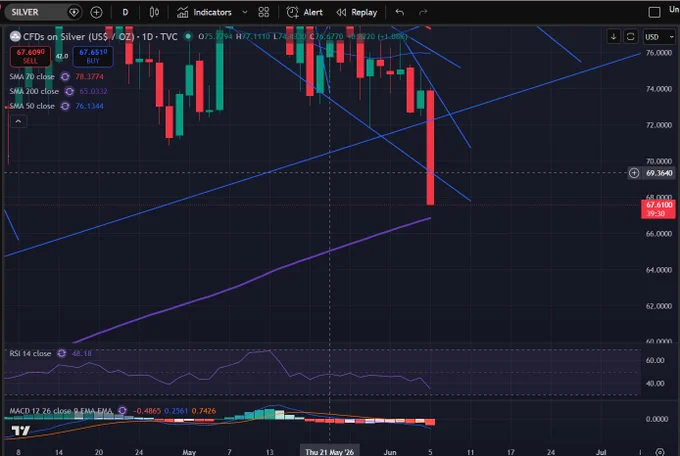This screenshot has width=680, height=456.
Task: Click the red 67.6100 current price label
Action: (x=658, y=209)
